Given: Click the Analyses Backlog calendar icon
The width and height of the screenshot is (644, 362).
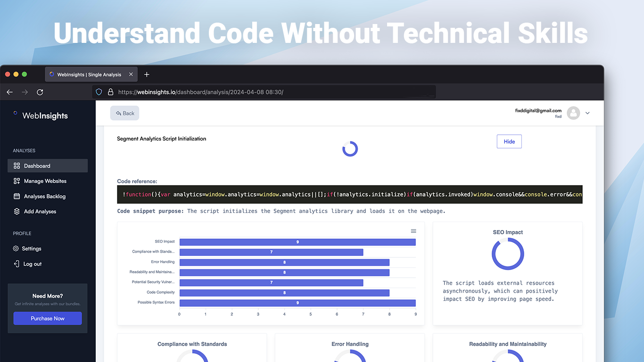Looking at the screenshot, I should pos(17,196).
